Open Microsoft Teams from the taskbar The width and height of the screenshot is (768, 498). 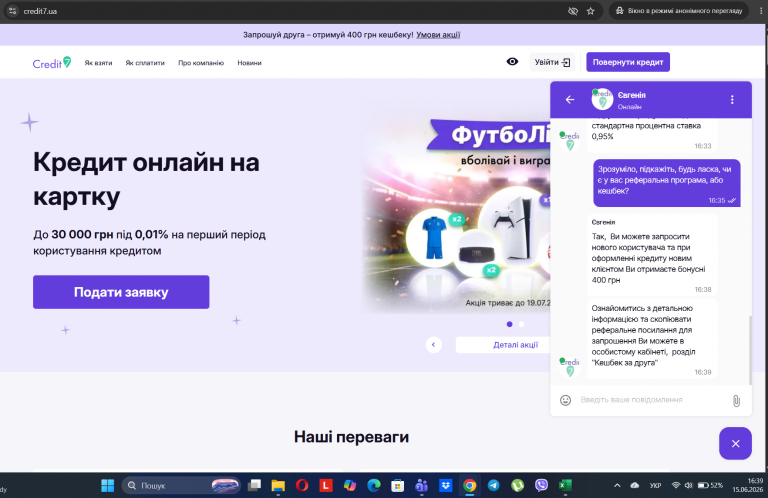point(421,485)
